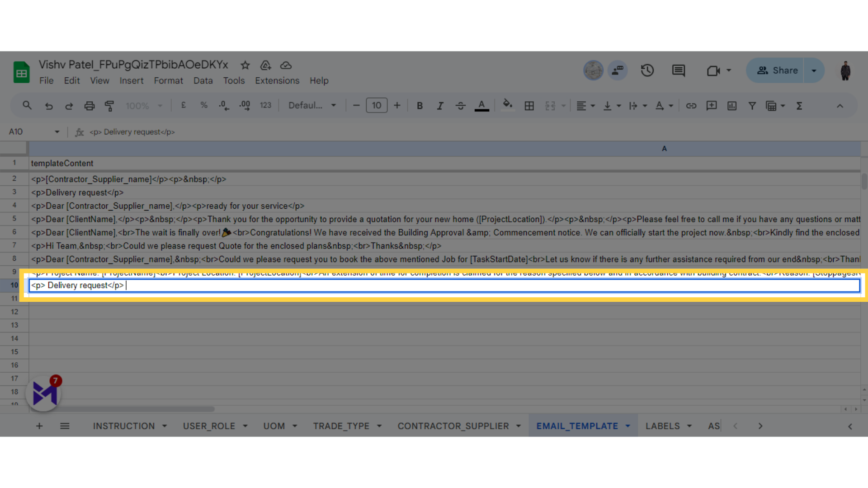868x488 pixels.
Task: Toggle the add sheet plus button
Action: point(39,426)
